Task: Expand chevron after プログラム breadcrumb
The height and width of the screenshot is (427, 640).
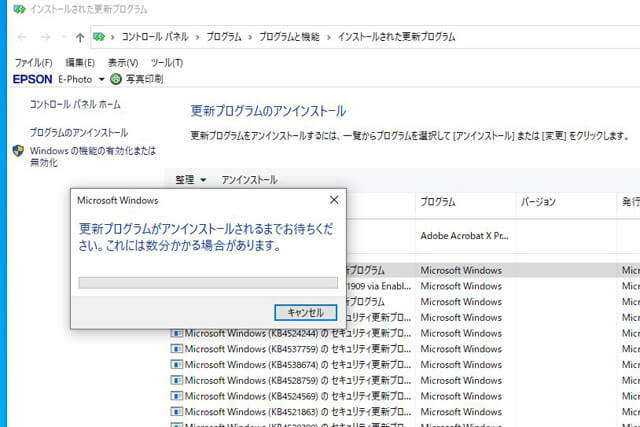Action: click(x=250, y=38)
